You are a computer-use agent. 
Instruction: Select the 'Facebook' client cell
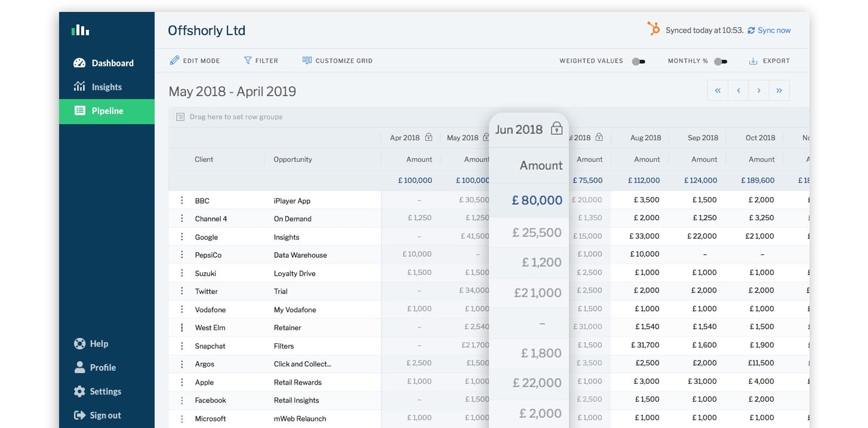pos(210,400)
